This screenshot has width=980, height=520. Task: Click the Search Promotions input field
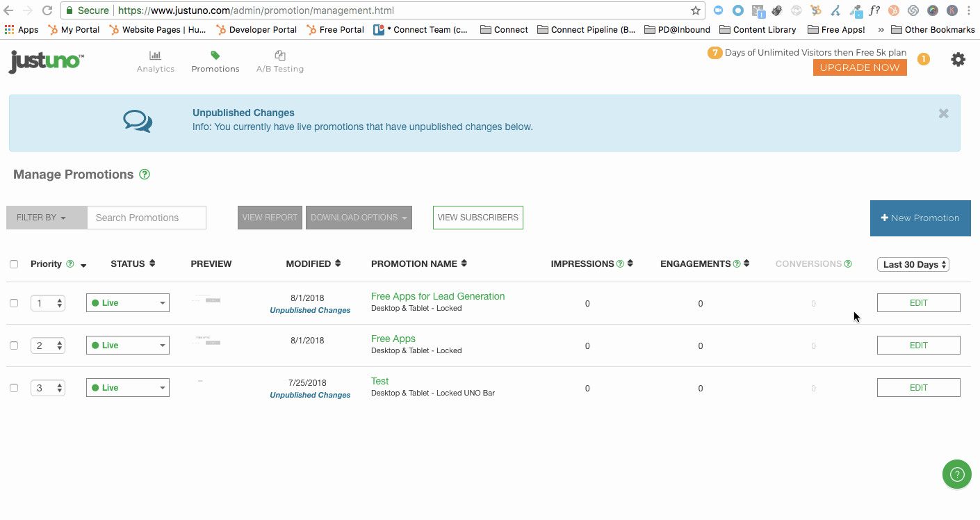tap(147, 218)
